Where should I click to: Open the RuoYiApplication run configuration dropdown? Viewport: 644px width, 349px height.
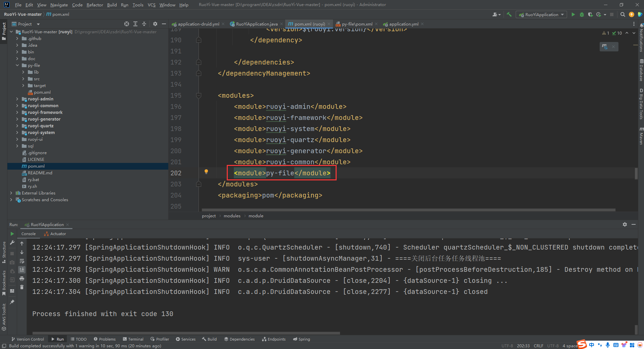pyautogui.click(x=541, y=14)
